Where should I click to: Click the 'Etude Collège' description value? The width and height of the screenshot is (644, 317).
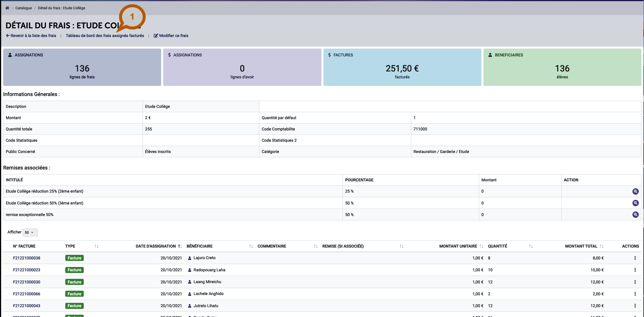[x=157, y=106]
